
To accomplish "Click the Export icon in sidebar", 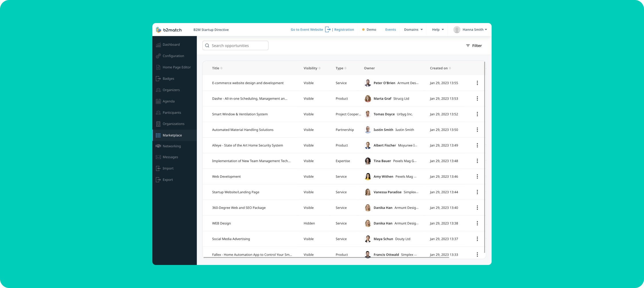I will coord(158,180).
